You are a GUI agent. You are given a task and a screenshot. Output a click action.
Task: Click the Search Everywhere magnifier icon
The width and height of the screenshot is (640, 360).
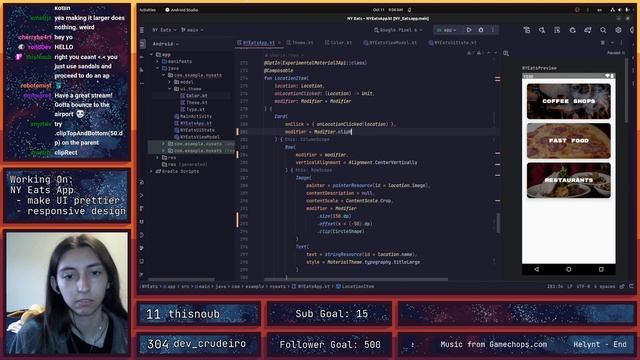coord(603,30)
